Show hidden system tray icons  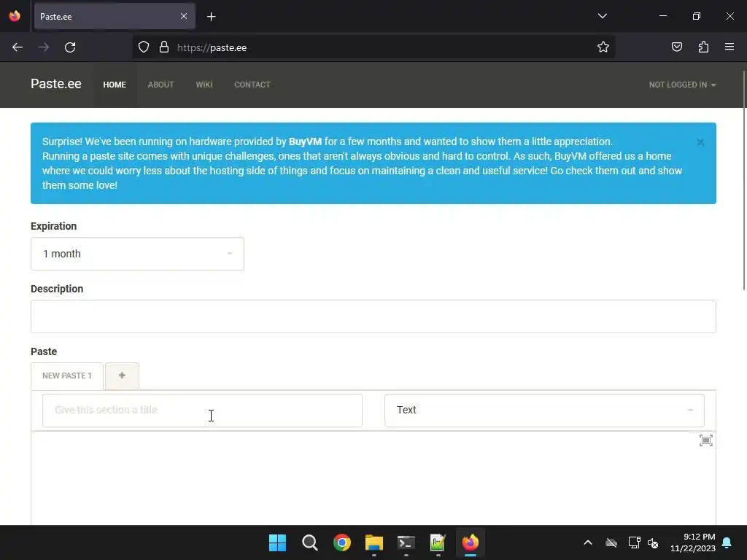588,542
